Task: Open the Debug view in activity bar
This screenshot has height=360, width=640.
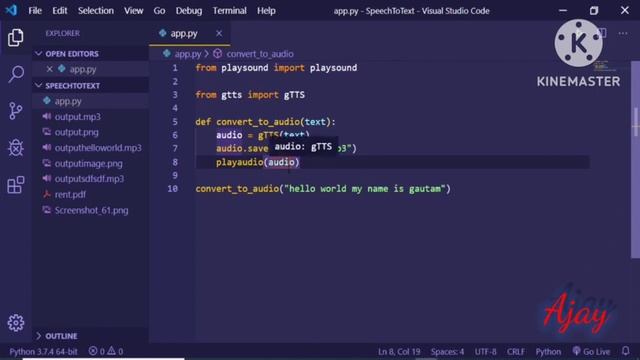Action: [x=16, y=147]
